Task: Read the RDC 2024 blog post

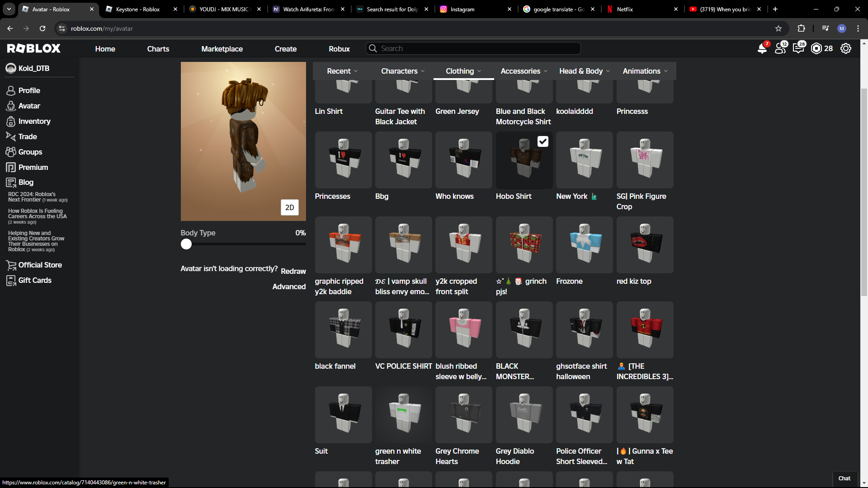Action: (38, 197)
